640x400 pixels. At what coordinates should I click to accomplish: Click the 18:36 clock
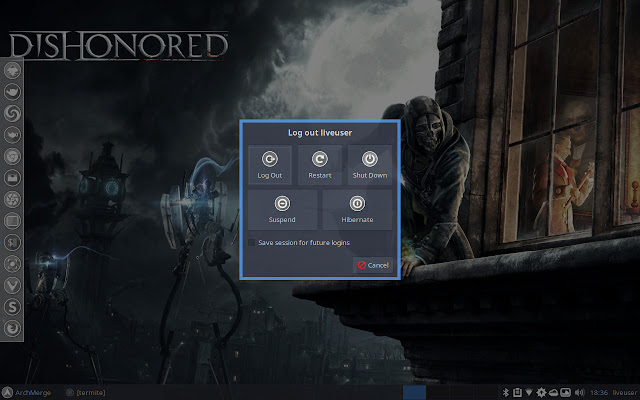coord(599,392)
